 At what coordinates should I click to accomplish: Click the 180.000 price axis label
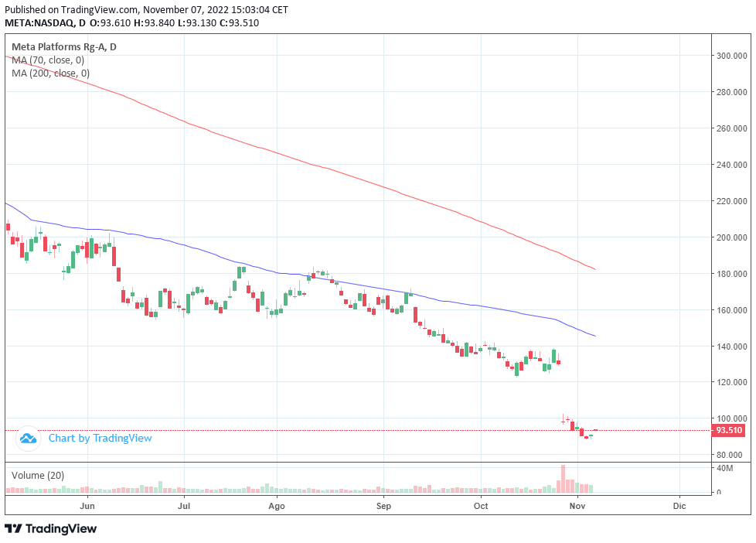[731, 274]
